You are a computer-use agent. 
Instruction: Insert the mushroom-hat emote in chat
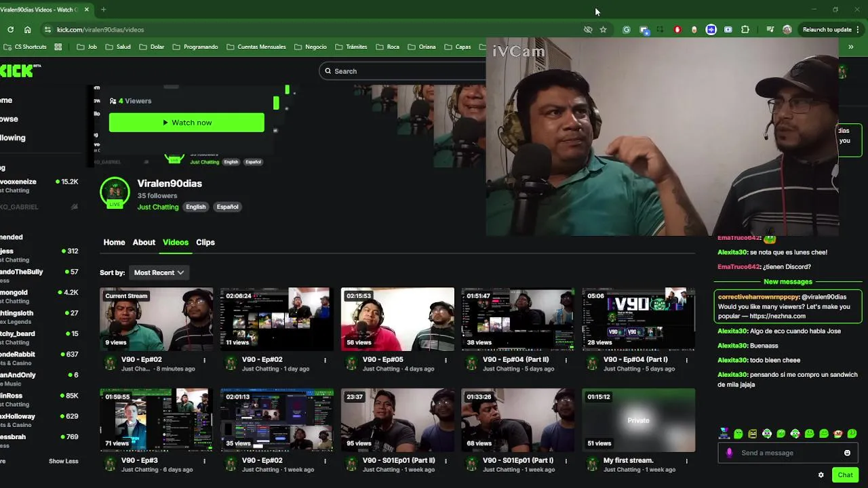[x=838, y=434]
